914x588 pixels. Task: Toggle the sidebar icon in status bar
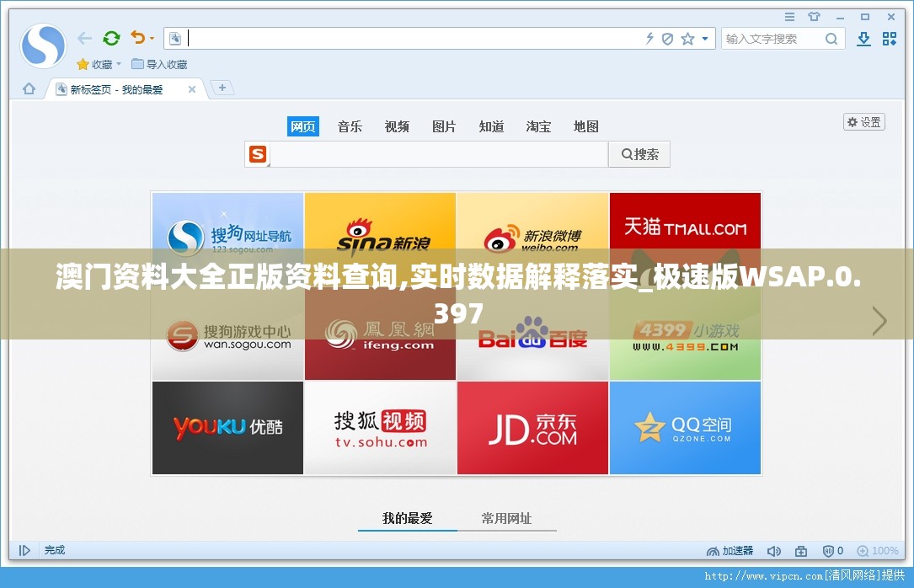(x=24, y=550)
